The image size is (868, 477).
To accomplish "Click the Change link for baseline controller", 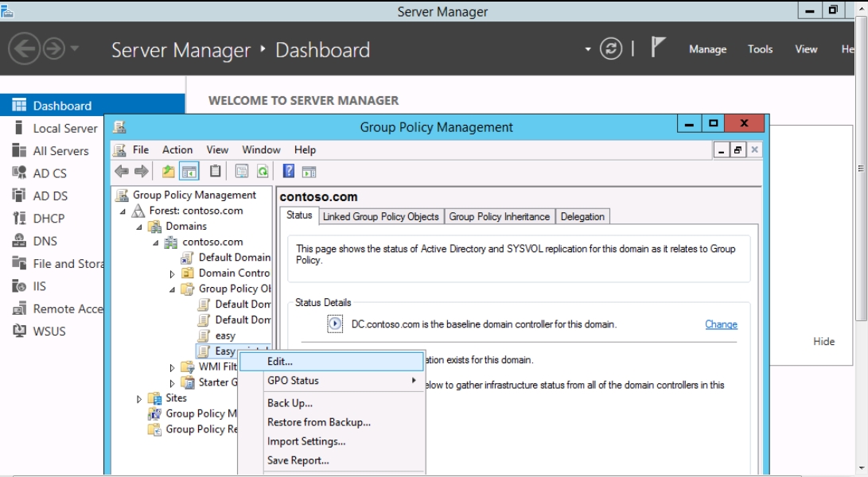I will [x=721, y=324].
